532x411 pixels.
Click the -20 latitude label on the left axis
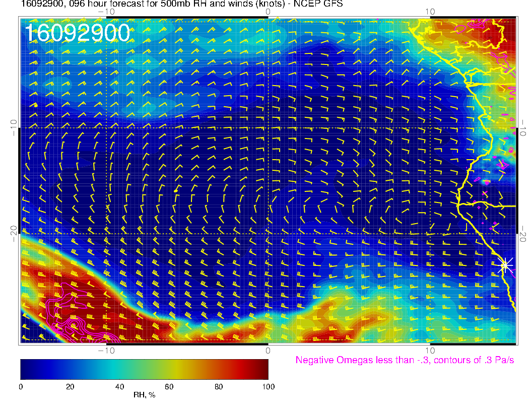coord(13,234)
